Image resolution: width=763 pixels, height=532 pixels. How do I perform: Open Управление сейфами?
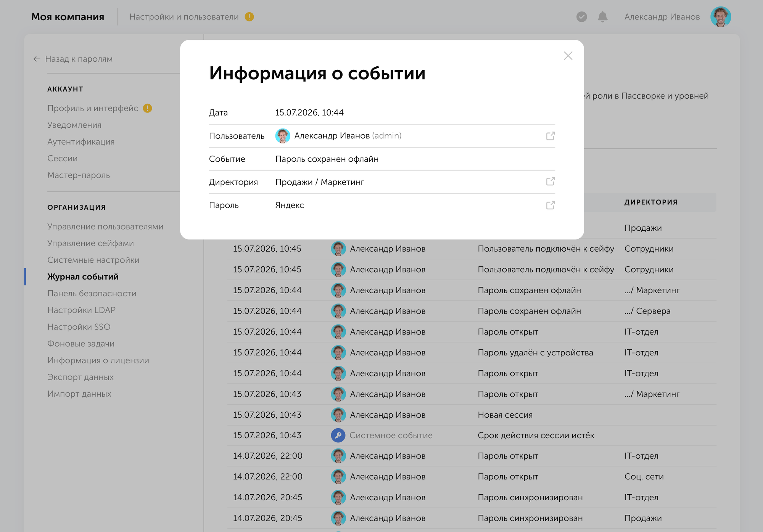(x=90, y=243)
